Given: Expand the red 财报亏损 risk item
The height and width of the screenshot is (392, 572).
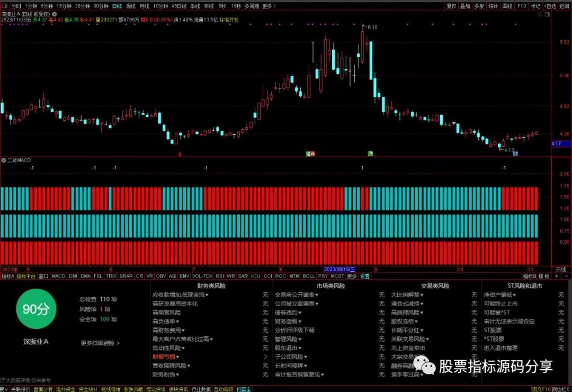Looking at the screenshot, I should [x=166, y=357].
